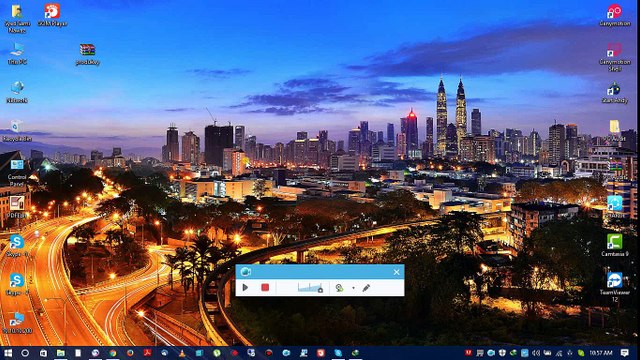
Task: Stop recording with the red square button
Action: coord(265,288)
